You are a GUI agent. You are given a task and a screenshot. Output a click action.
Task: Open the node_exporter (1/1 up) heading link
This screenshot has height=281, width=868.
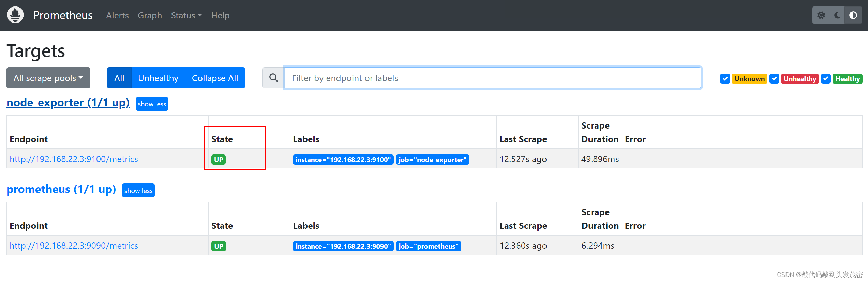(x=68, y=103)
